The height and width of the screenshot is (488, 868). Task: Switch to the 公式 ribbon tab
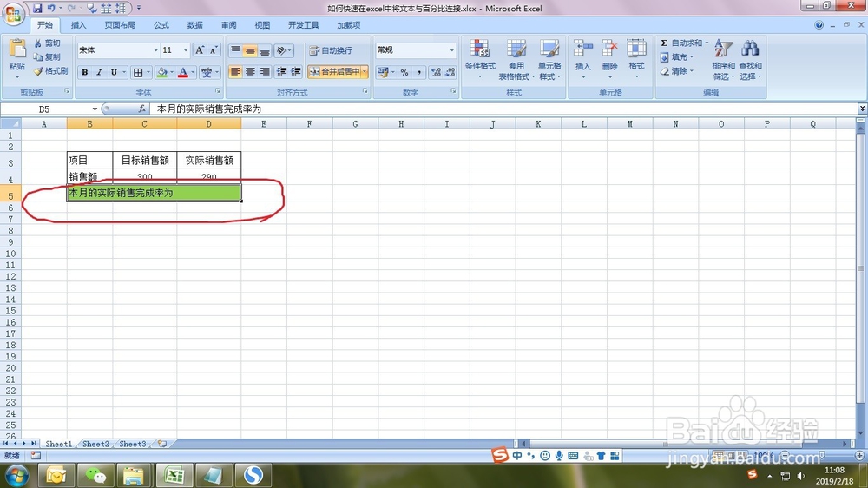point(161,25)
